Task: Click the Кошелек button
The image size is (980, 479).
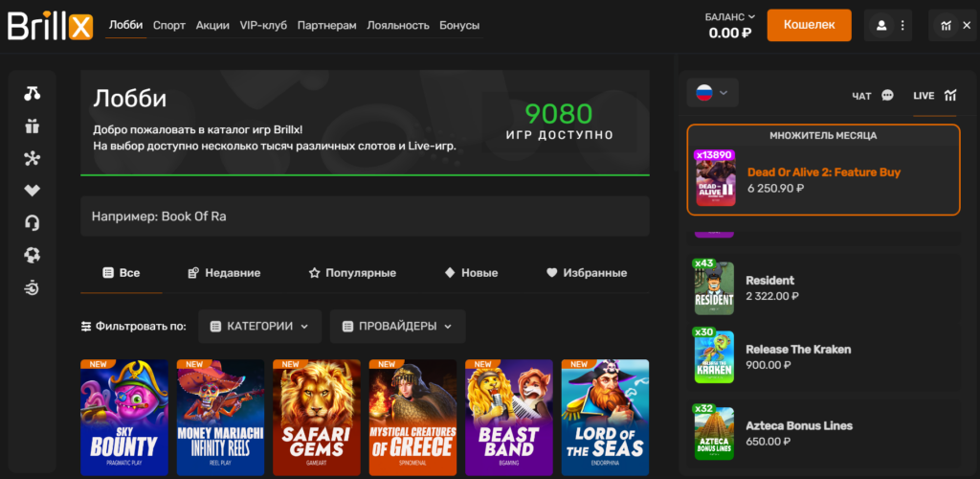Action: click(810, 25)
